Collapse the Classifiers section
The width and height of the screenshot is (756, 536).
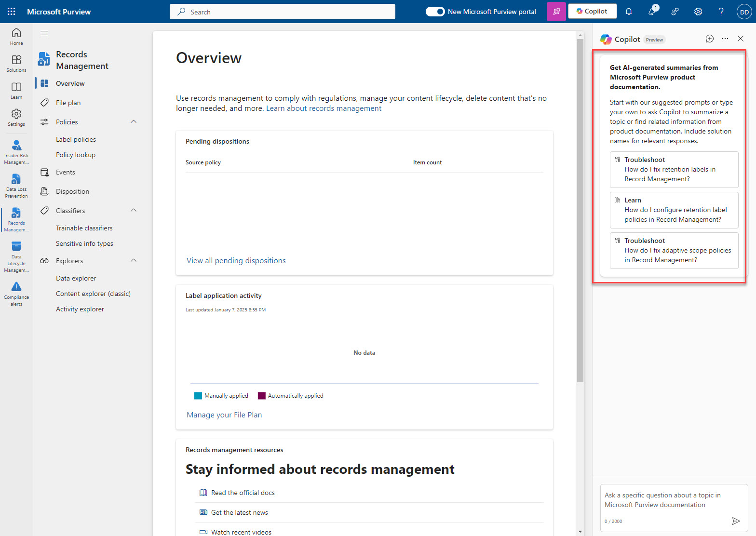pyautogui.click(x=134, y=210)
